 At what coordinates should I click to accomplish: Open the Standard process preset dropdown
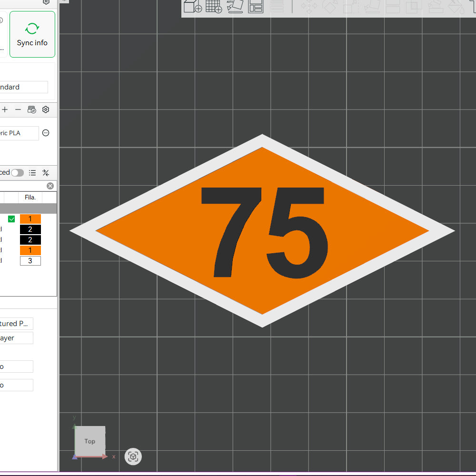coord(24,87)
